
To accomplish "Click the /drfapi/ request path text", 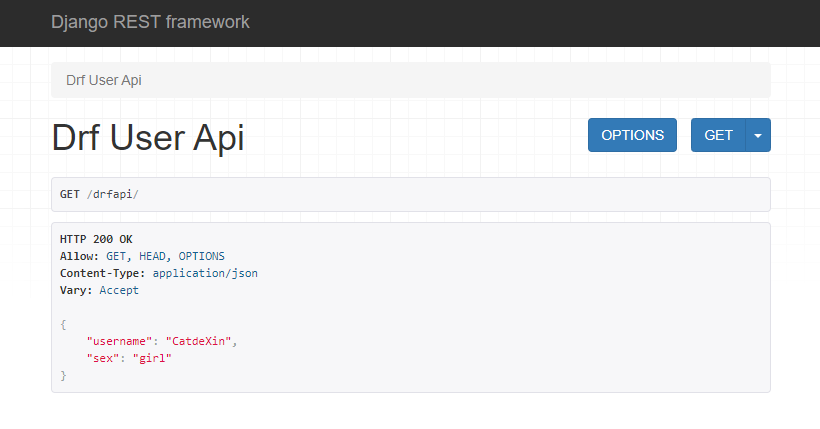I will click(112, 194).
